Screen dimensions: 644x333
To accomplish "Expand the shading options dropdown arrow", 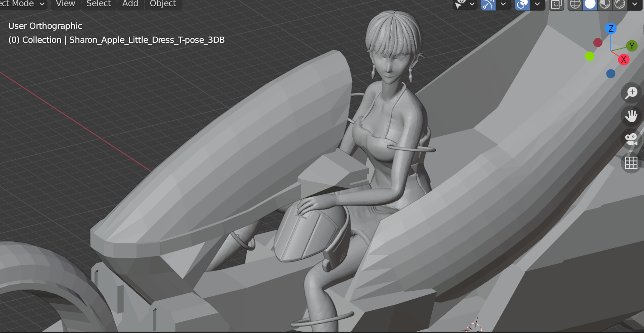I will [634, 4].
